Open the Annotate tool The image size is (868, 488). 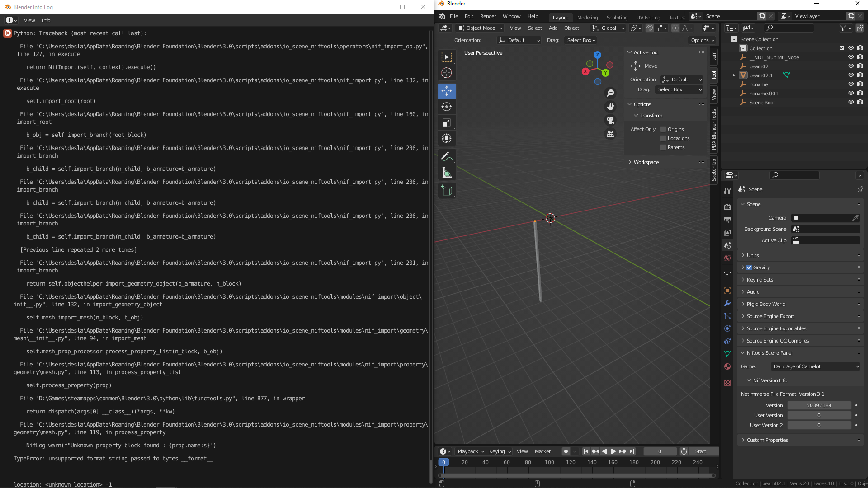coord(447,156)
